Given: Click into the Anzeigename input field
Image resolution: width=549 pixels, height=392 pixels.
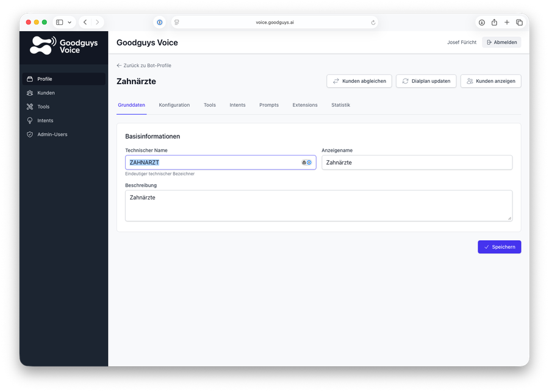Looking at the screenshot, I should [417, 163].
